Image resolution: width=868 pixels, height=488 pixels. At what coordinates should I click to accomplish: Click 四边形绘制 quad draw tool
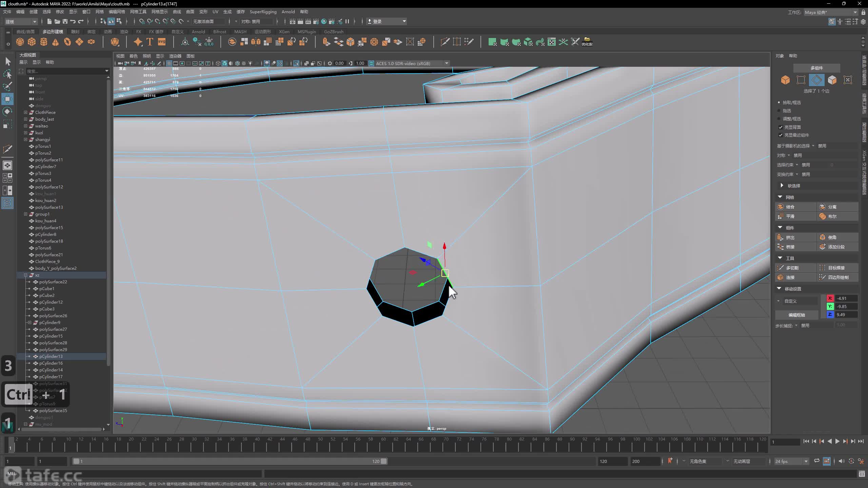(x=838, y=277)
